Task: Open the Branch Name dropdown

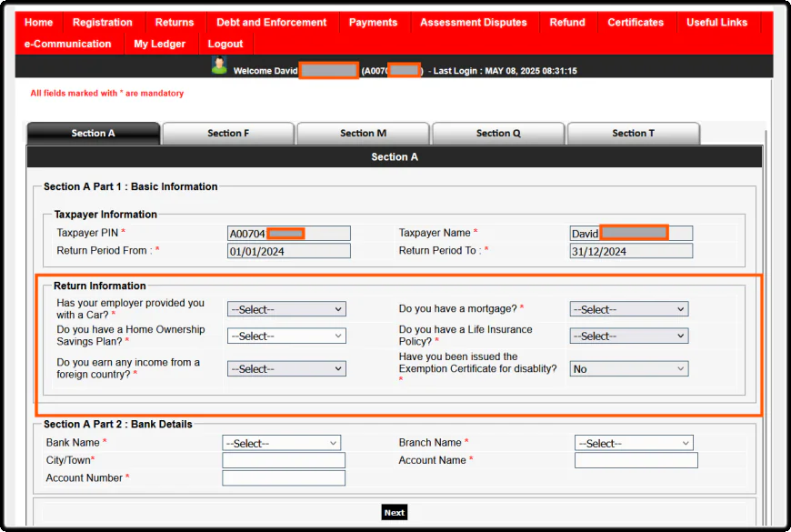Action: click(x=634, y=443)
